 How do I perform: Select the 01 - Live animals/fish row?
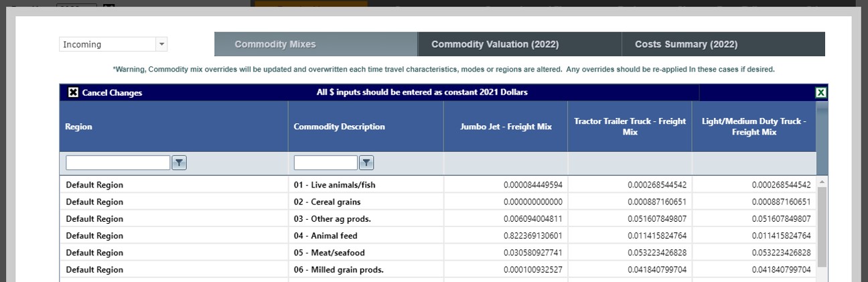click(438, 185)
